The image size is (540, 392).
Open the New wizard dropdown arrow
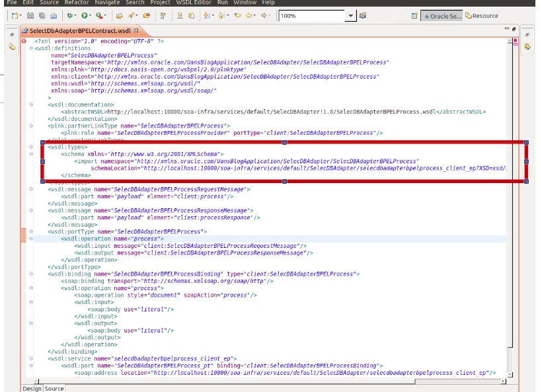coord(20,15)
